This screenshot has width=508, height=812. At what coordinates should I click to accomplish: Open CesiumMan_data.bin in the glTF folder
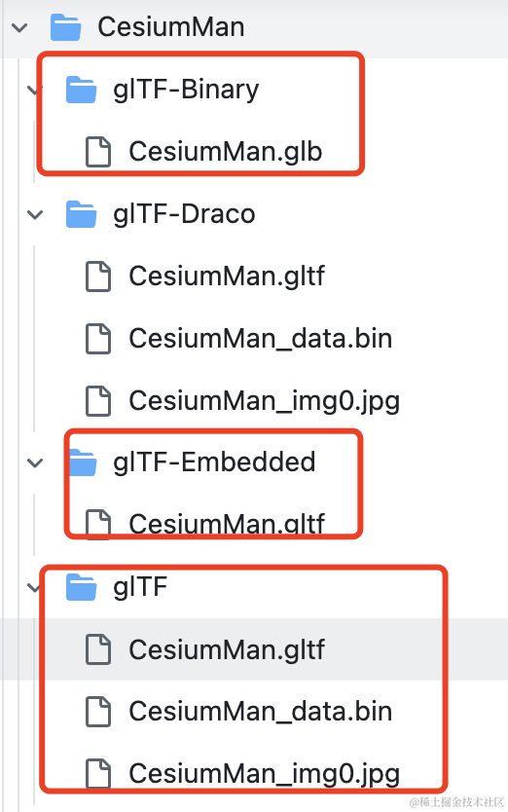coord(261,711)
